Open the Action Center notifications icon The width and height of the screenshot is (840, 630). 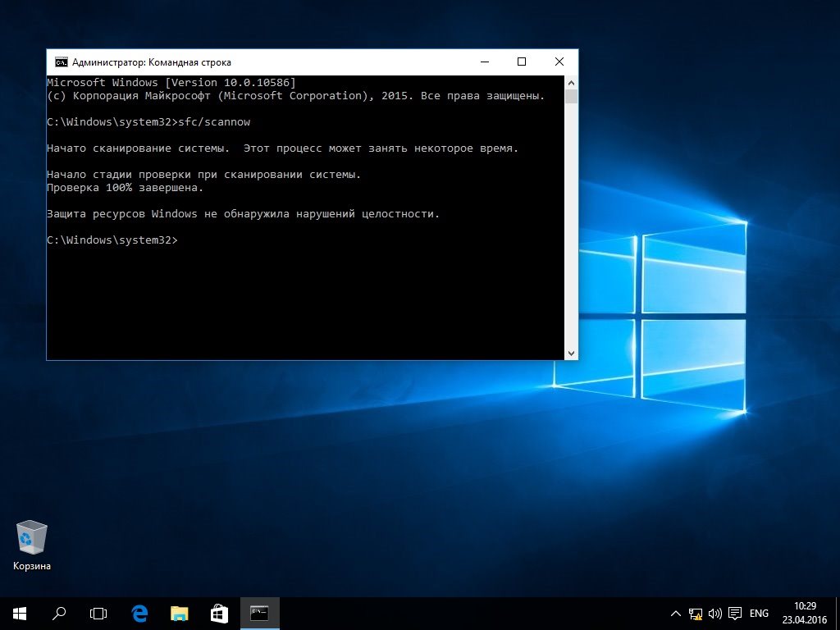point(735,614)
